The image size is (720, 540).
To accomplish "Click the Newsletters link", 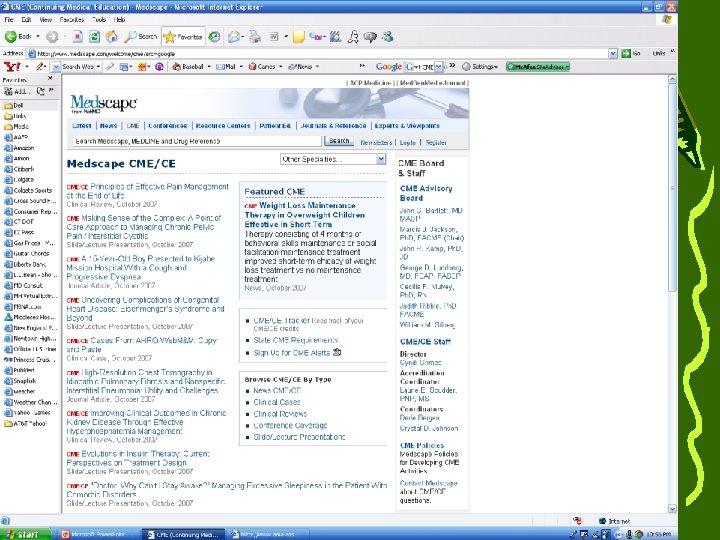I will click(x=376, y=142).
